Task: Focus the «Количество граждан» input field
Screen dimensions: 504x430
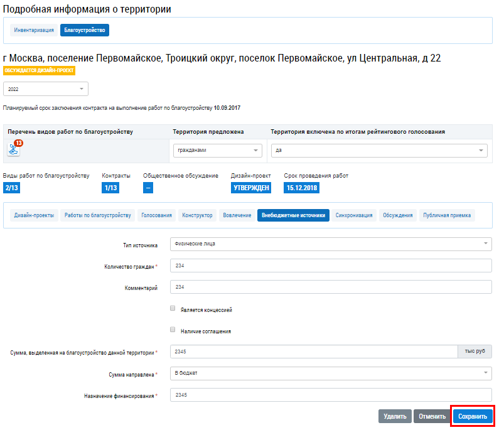Action: pos(331,266)
